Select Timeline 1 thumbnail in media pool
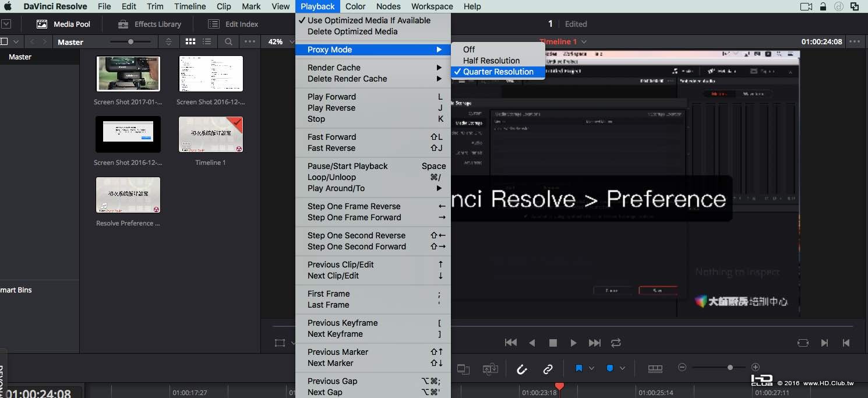This screenshot has height=398, width=868. pyautogui.click(x=211, y=135)
